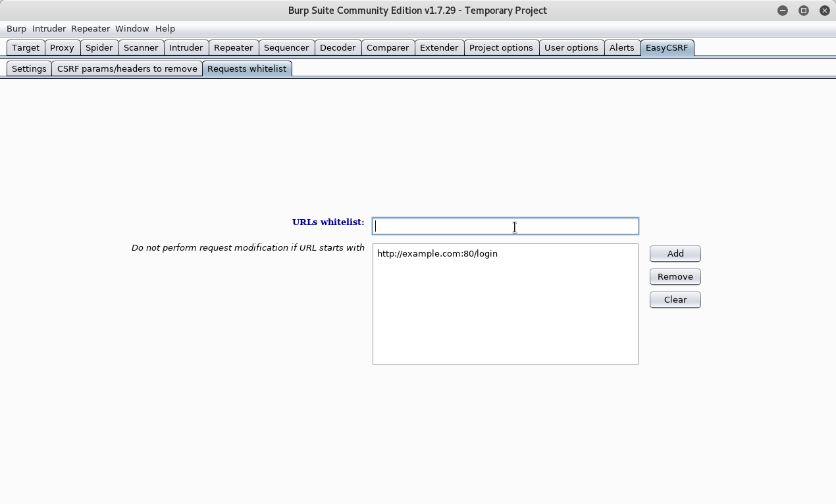Click the Clear button

675,300
